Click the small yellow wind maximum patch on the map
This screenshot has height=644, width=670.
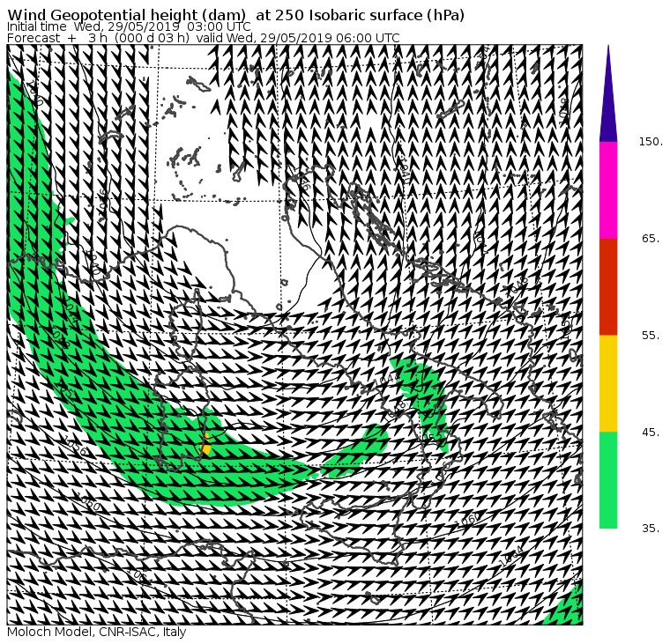tap(206, 445)
